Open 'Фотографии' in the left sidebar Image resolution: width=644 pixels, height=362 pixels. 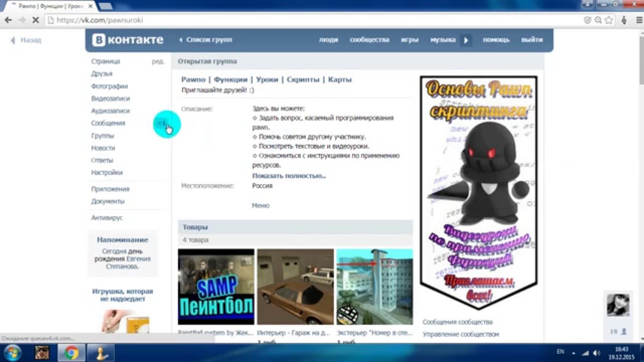110,86
